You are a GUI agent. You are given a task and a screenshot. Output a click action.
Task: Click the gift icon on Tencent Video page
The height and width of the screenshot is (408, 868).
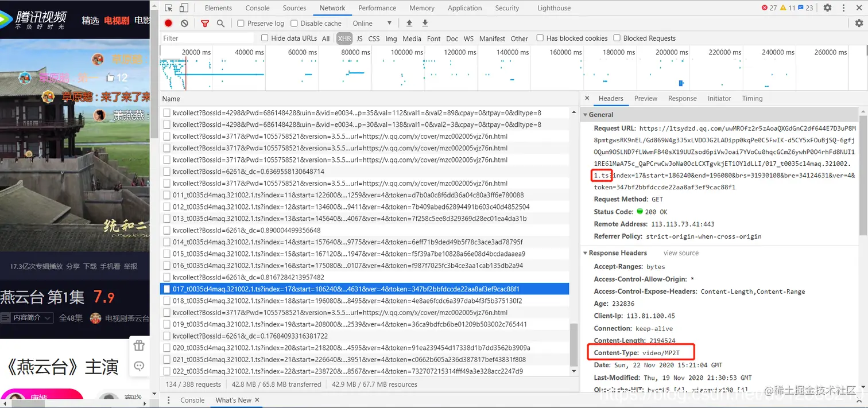point(138,345)
